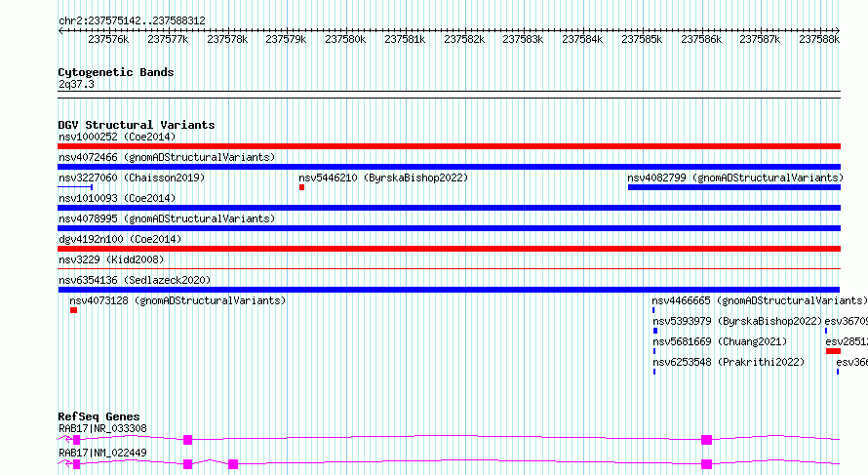Open nsv6354136 (Sedlazeck2020) label

135,280
